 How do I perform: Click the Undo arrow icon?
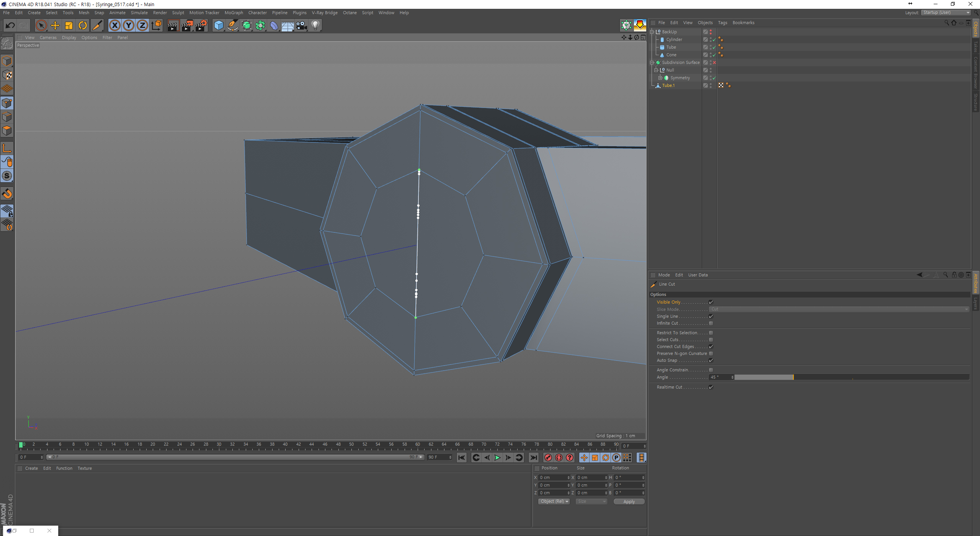tap(10, 26)
